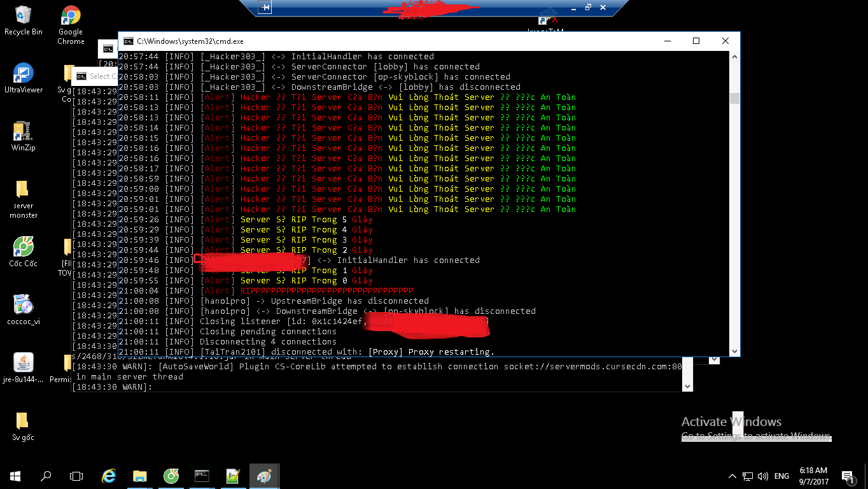This screenshot has width=868, height=489.
Task: Open File Explorer from the taskbar
Action: pyautogui.click(x=140, y=476)
